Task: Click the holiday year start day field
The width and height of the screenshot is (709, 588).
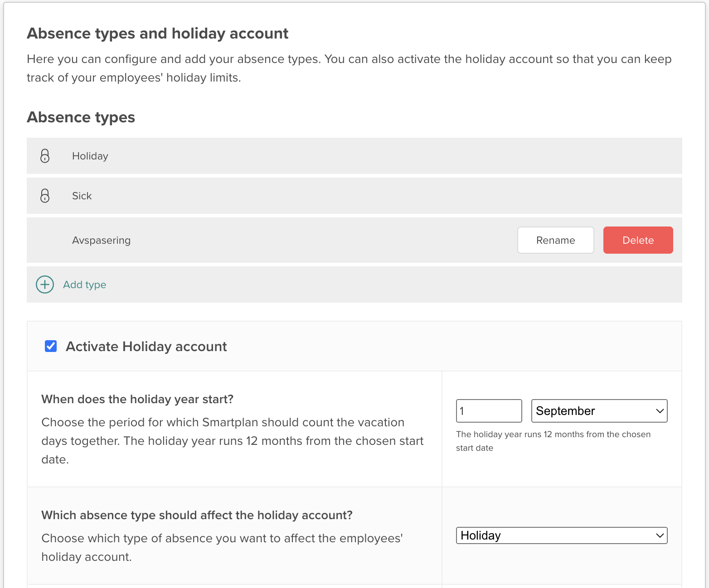Action: [489, 410]
